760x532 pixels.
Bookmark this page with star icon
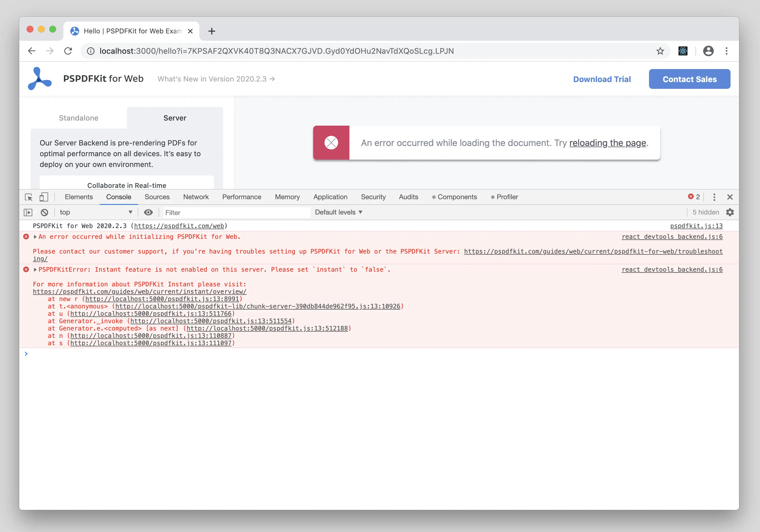coord(660,51)
